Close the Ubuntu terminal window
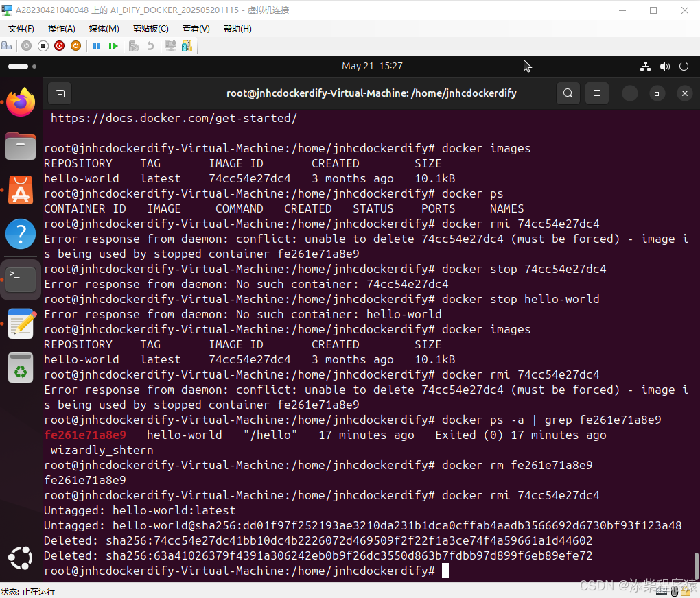 coord(685,93)
